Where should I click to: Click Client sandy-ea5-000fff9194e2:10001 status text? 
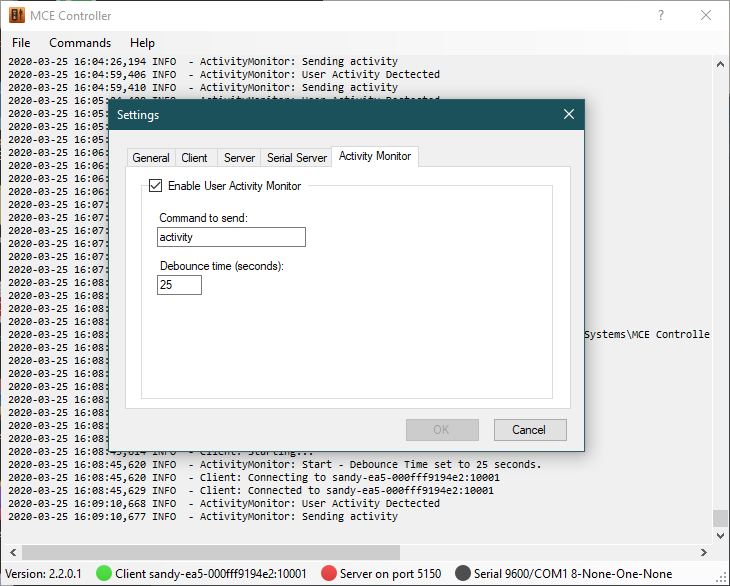pos(211,573)
